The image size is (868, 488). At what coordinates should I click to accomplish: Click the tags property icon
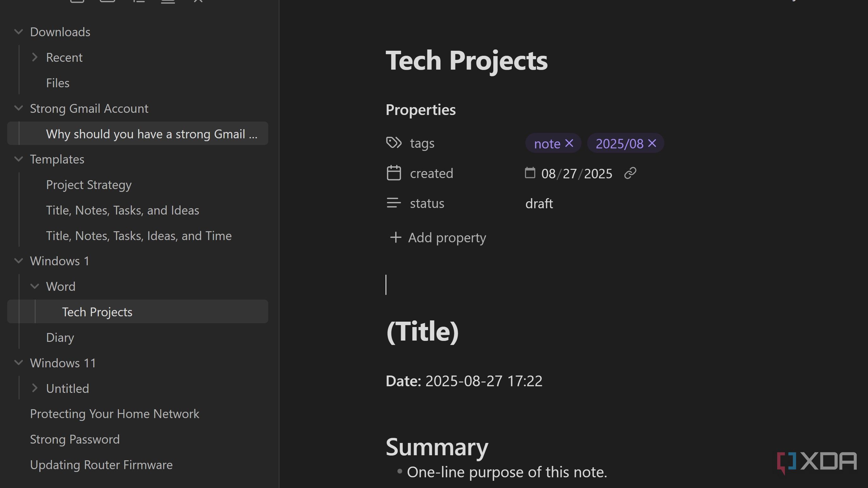tap(393, 143)
